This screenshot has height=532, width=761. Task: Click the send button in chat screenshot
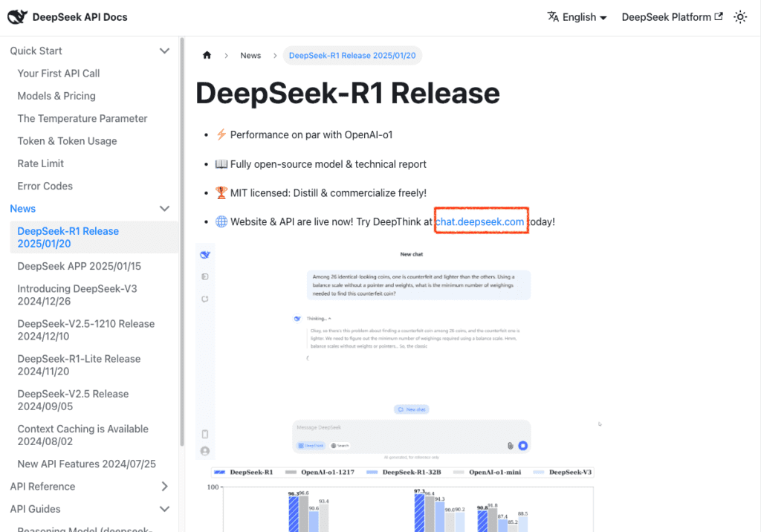[522, 445]
